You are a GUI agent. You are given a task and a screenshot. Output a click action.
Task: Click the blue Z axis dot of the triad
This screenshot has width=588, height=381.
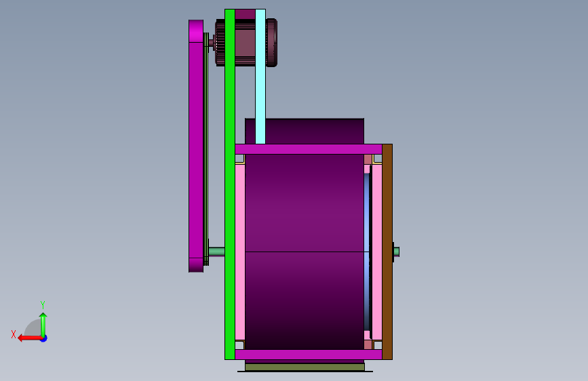44,338
